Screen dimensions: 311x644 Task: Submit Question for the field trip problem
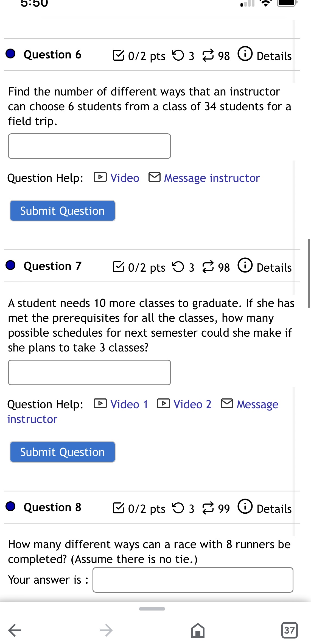[x=62, y=210]
